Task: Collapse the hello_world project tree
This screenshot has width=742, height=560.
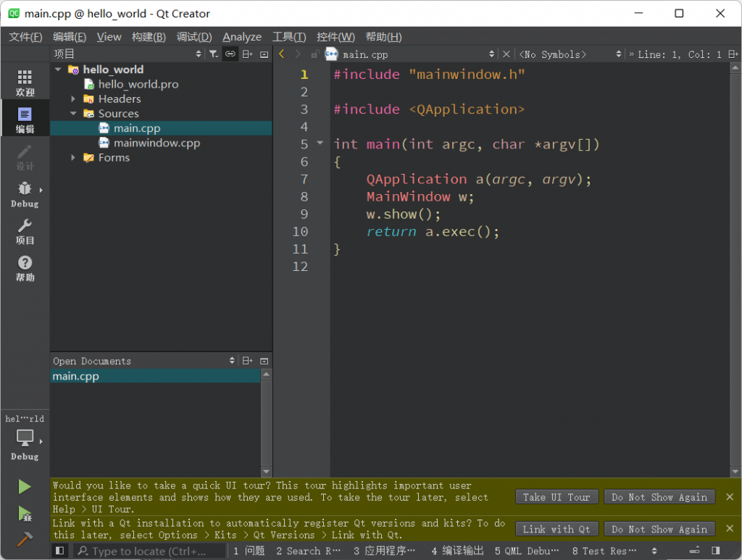Action: (58, 70)
